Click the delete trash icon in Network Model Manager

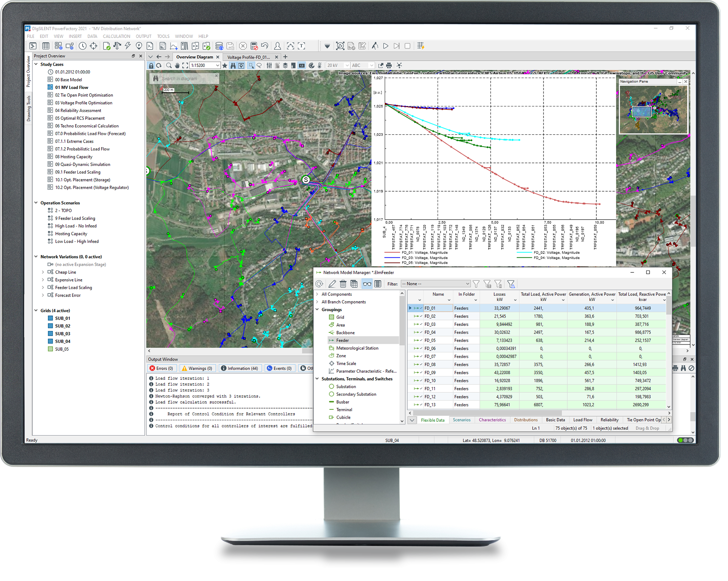[x=343, y=284]
